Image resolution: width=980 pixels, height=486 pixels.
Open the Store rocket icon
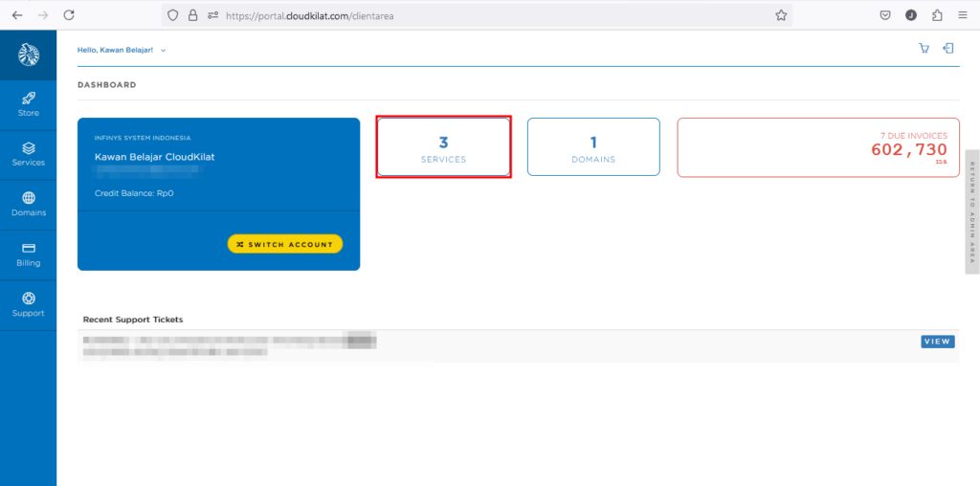(x=29, y=99)
